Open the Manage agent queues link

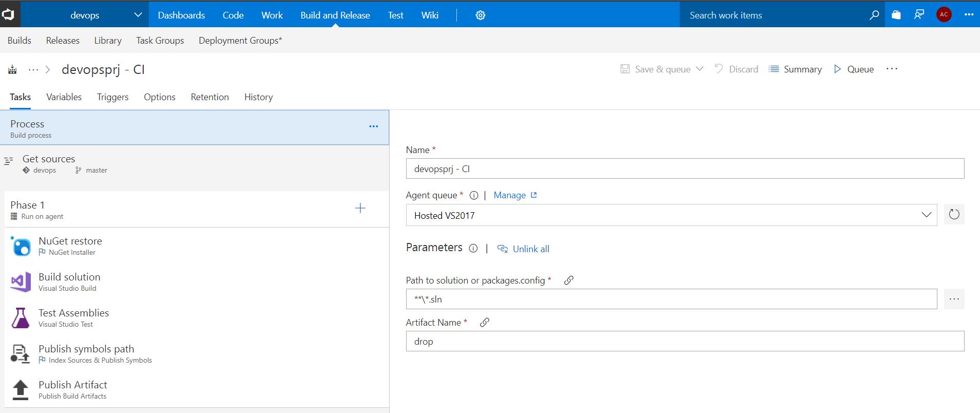coord(515,195)
